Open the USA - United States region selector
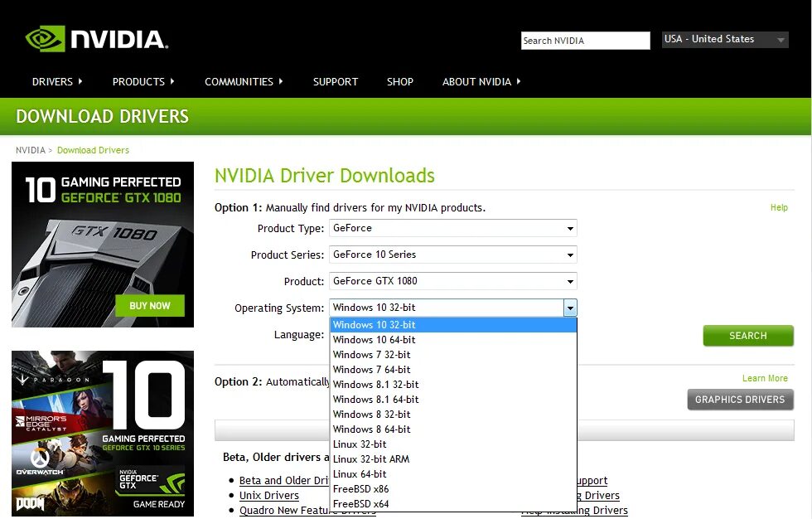Screen dimensions: 812x519 point(725,39)
